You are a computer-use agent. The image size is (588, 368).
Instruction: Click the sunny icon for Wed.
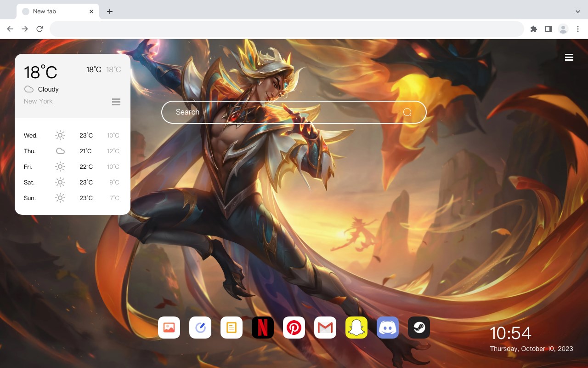click(60, 135)
